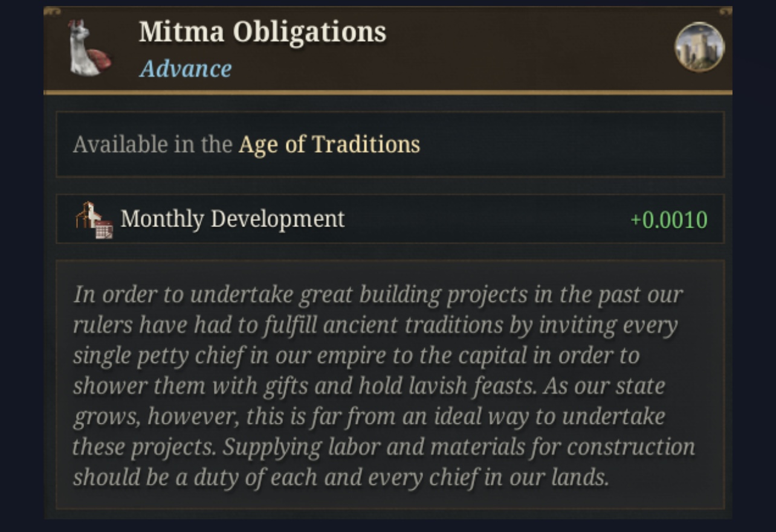The image size is (776, 532).
Task: Open the Age of Traditions link
Action: [x=329, y=145]
